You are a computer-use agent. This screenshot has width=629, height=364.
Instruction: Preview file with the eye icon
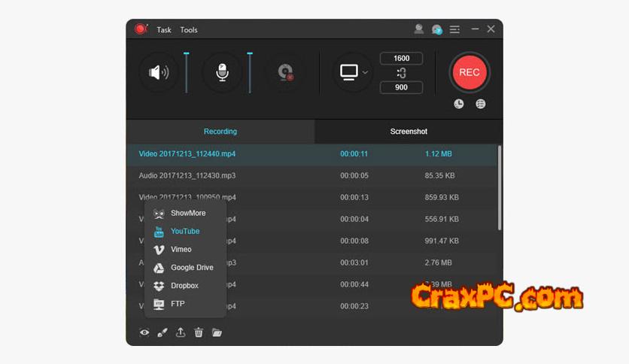(x=144, y=332)
